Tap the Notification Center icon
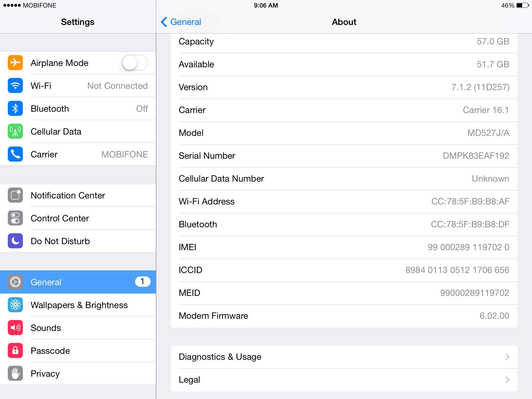 15,195
